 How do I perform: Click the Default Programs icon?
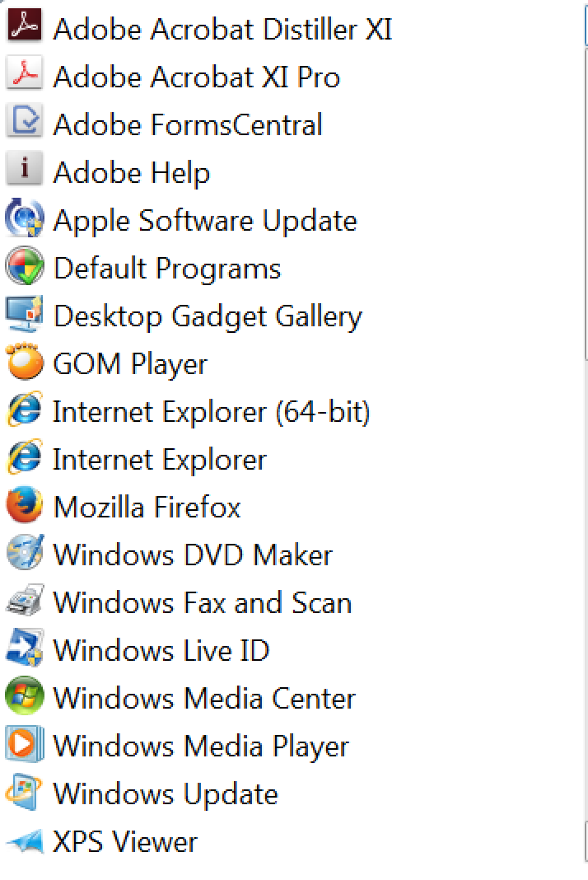click(x=25, y=268)
